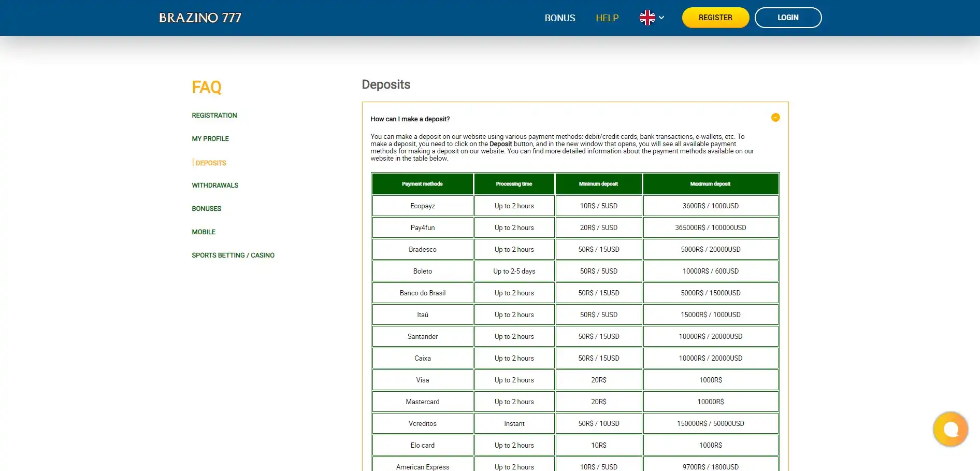Viewport: 980px width, 471px height.
Task: Collapse the 'How can I make a deposit?' answer
Action: point(775,118)
